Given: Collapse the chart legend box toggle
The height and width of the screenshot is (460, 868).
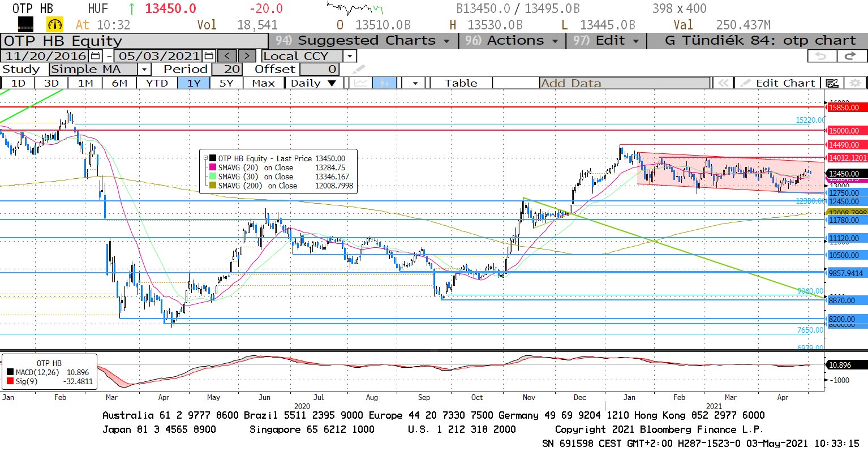Looking at the screenshot, I should [205, 158].
